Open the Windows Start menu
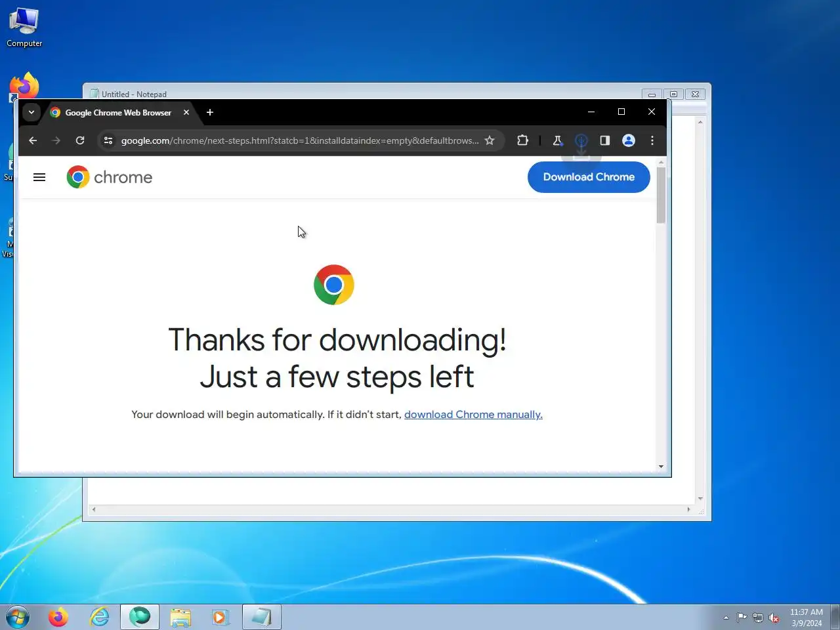This screenshot has width=840, height=630. pyautogui.click(x=18, y=617)
